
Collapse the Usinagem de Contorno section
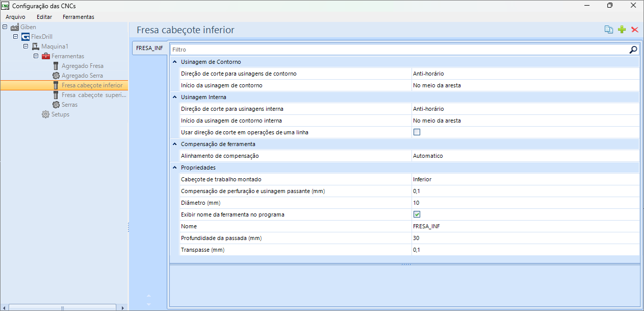[x=175, y=62]
